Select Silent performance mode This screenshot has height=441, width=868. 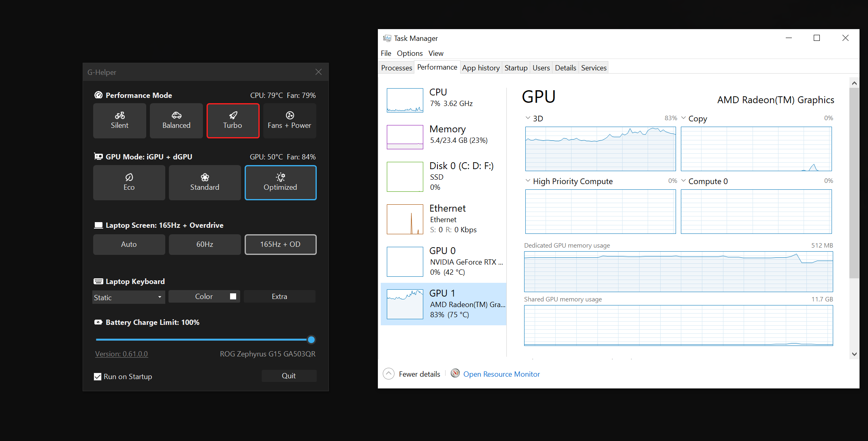tap(119, 120)
